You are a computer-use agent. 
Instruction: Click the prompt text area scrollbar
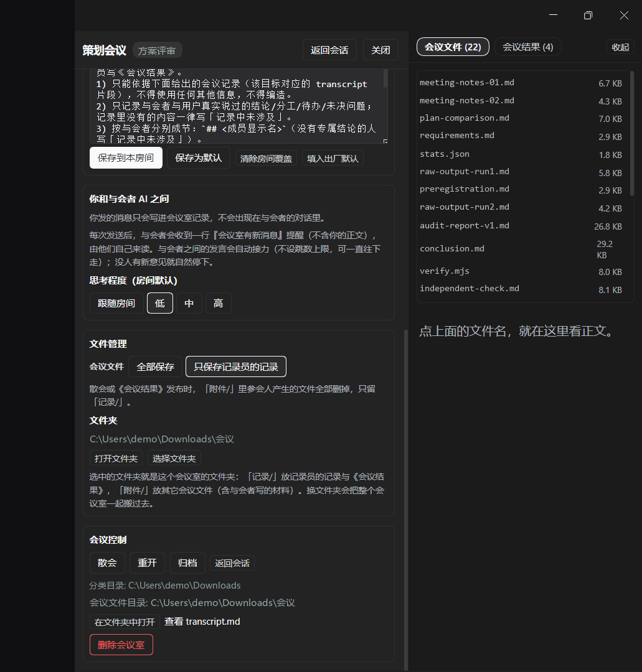pyautogui.click(x=385, y=78)
